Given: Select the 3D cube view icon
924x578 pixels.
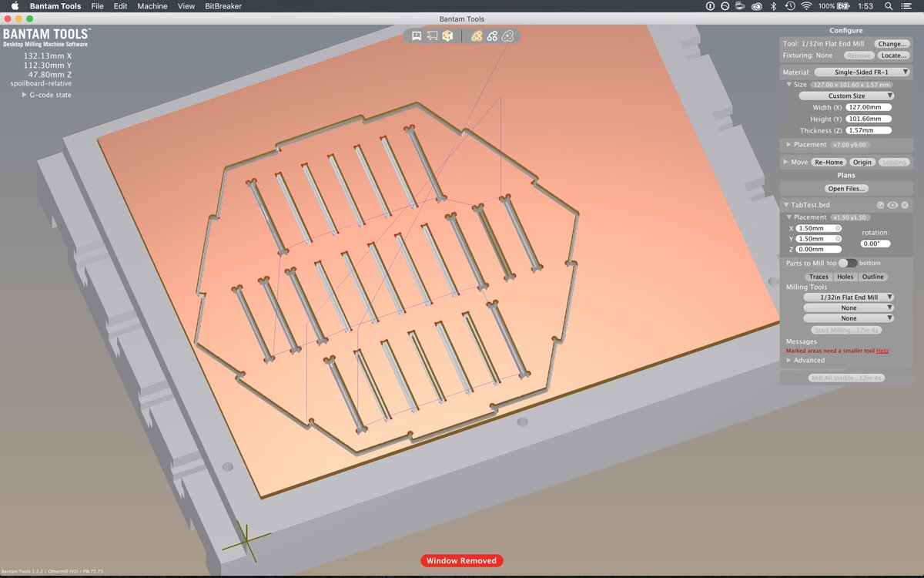Looking at the screenshot, I should click(x=447, y=35).
